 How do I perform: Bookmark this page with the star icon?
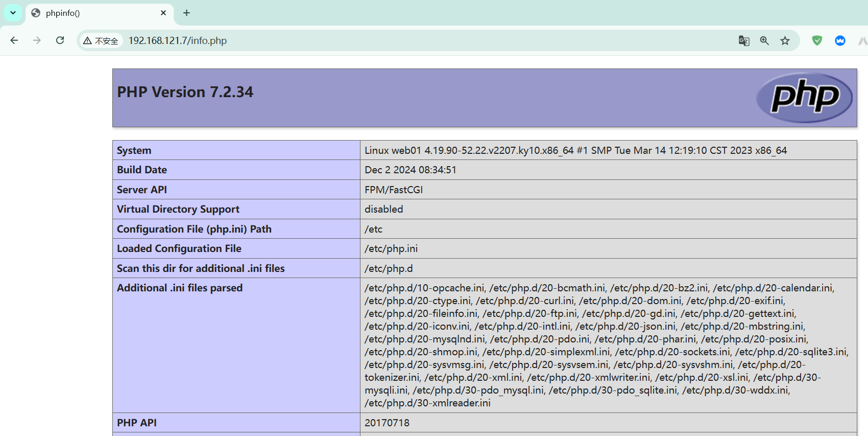(785, 41)
